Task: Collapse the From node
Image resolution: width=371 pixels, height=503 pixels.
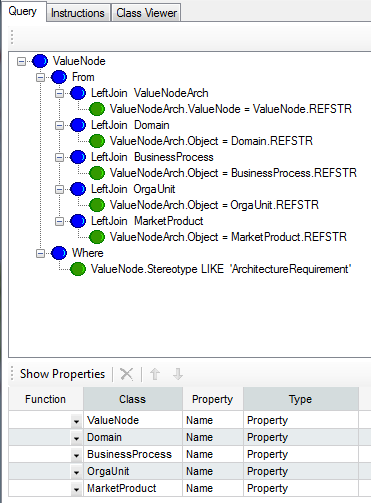Action: pos(40,77)
